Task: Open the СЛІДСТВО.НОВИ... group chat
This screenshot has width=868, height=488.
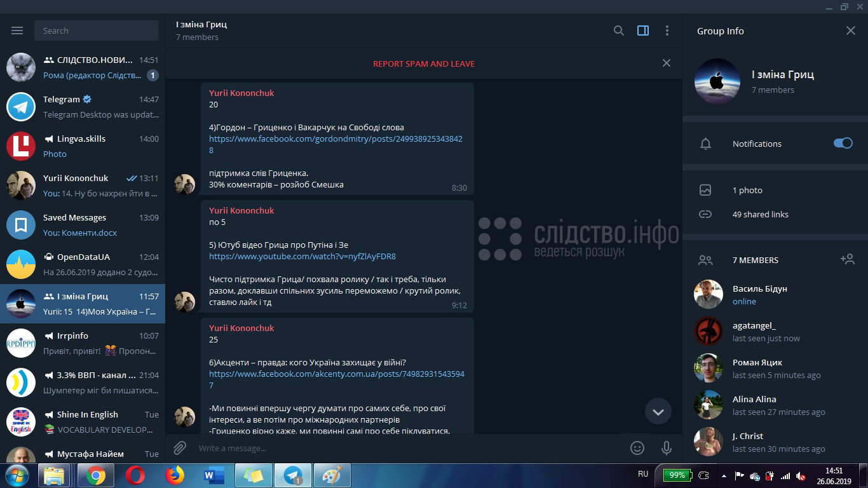Action: pyautogui.click(x=83, y=67)
